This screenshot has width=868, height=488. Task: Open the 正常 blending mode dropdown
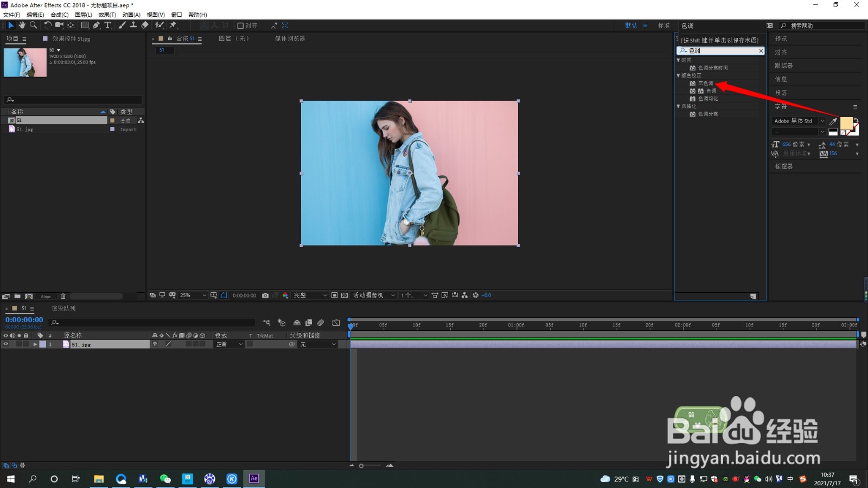pos(229,344)
